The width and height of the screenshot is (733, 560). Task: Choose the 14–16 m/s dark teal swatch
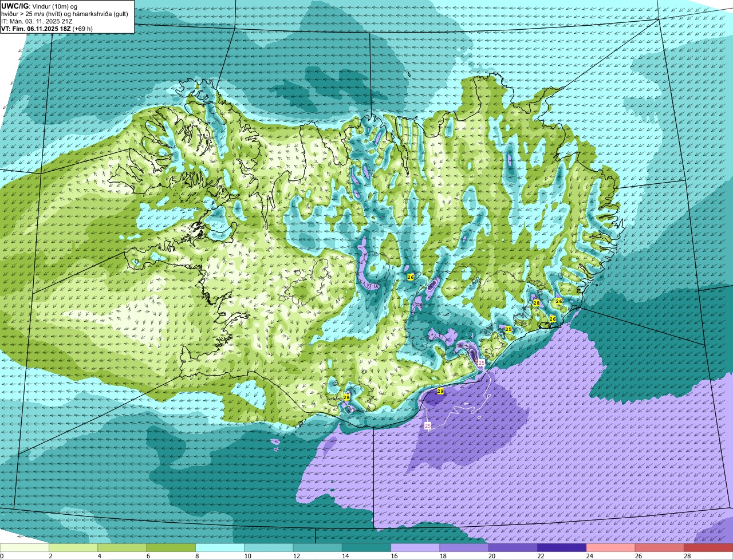(x=366, y=547)
